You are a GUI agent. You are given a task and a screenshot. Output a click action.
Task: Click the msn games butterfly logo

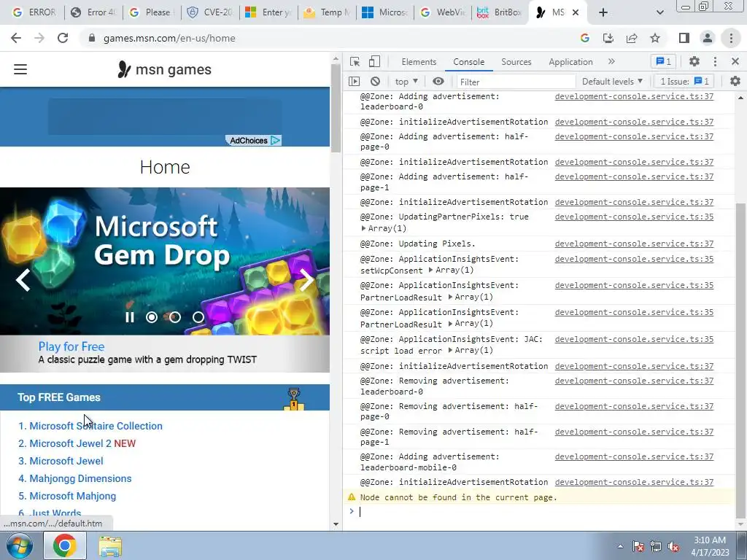124,69
